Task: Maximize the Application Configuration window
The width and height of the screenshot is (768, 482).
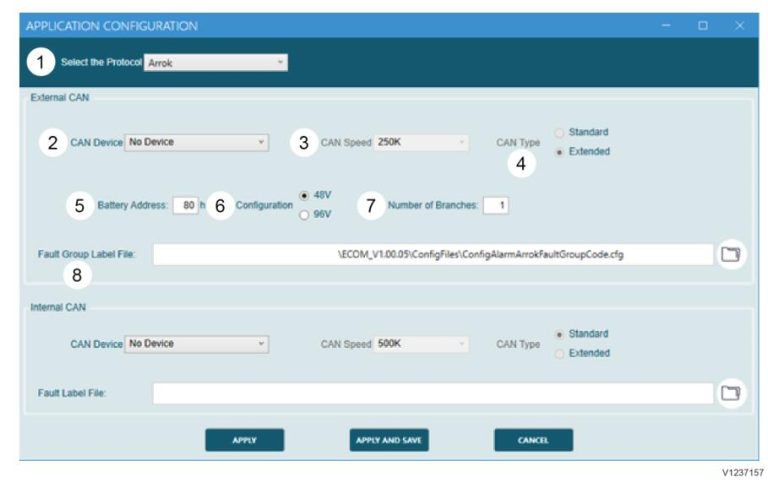Action: (703, 25)
